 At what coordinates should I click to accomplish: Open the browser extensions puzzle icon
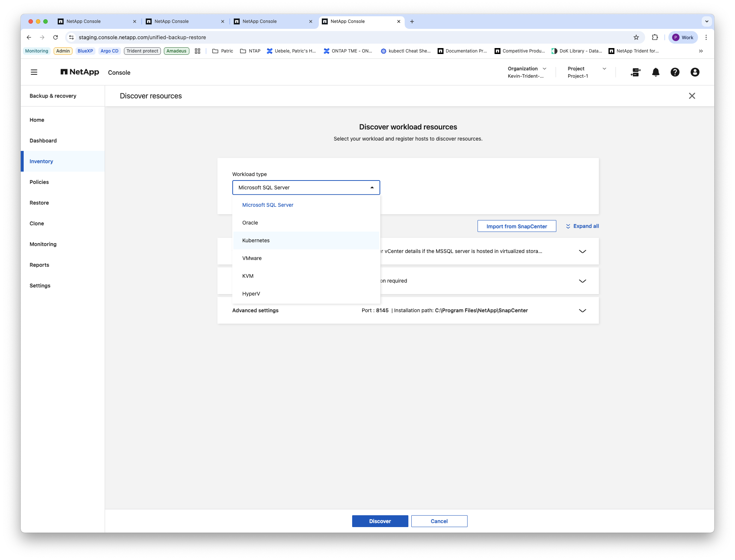655,37
